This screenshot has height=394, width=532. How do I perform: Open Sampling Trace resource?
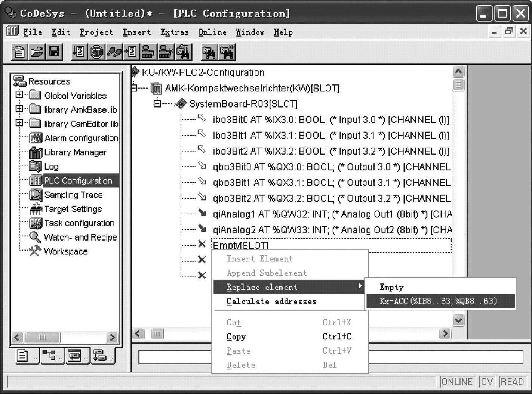pyautogui.click(x=73, y=195)
